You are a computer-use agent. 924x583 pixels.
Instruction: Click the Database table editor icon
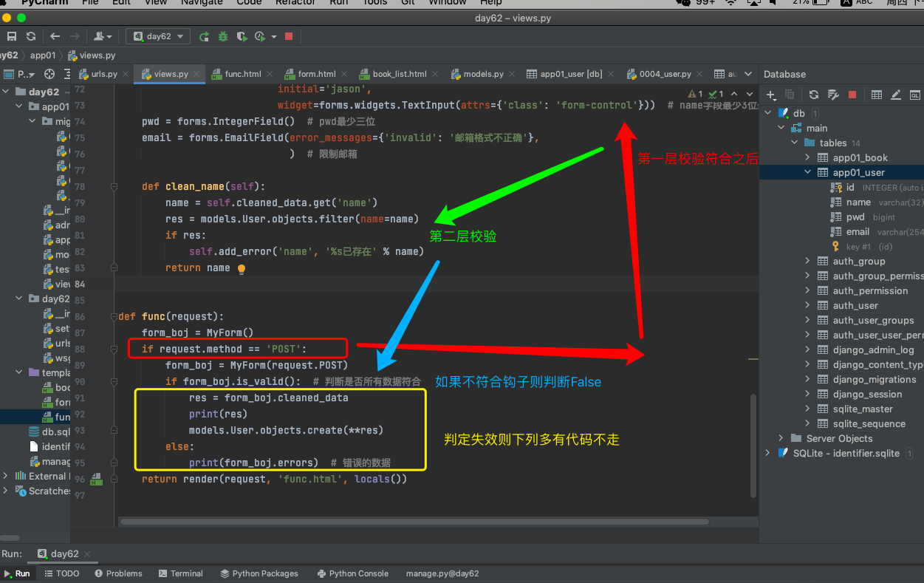tap(877, 95)
